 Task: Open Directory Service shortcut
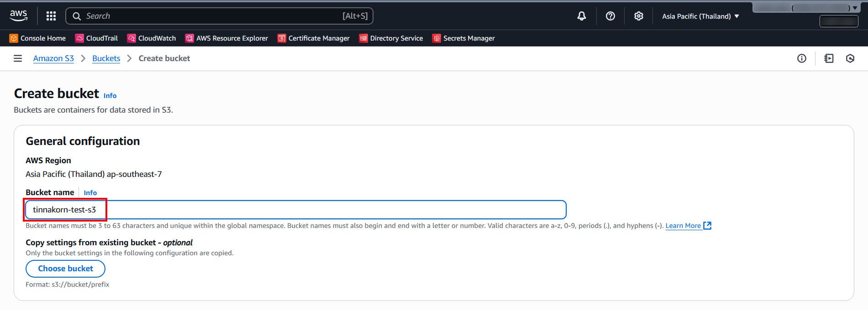coord(391,38)
